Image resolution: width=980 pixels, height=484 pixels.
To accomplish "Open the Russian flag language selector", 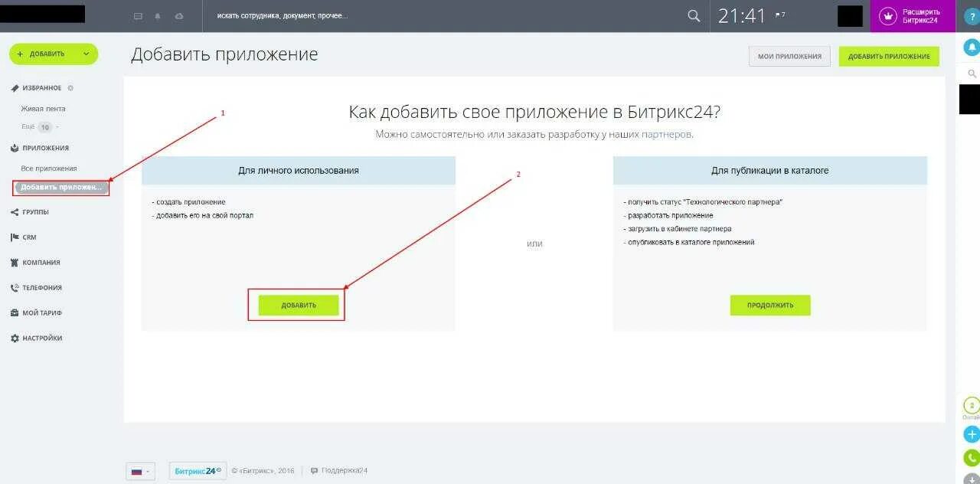I will [140, 471].
